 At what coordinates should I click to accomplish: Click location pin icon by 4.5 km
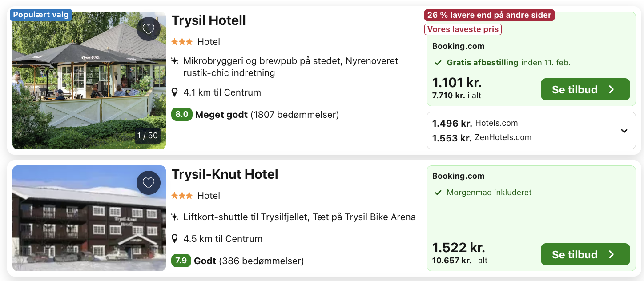click(x=175, y=239)
